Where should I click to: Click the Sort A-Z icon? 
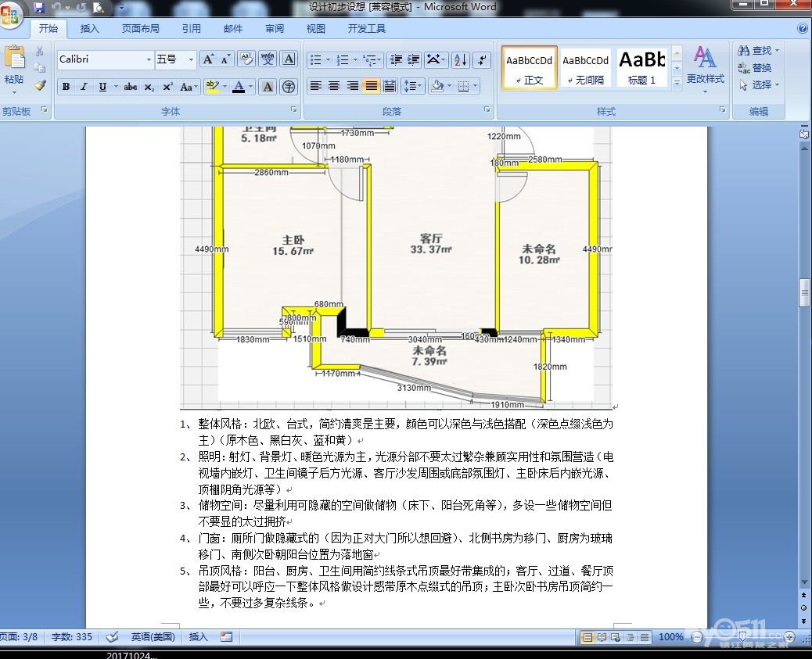point(461,60)
